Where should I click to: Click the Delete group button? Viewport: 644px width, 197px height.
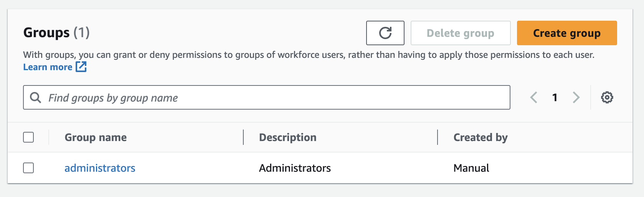(x=460, y=33)
